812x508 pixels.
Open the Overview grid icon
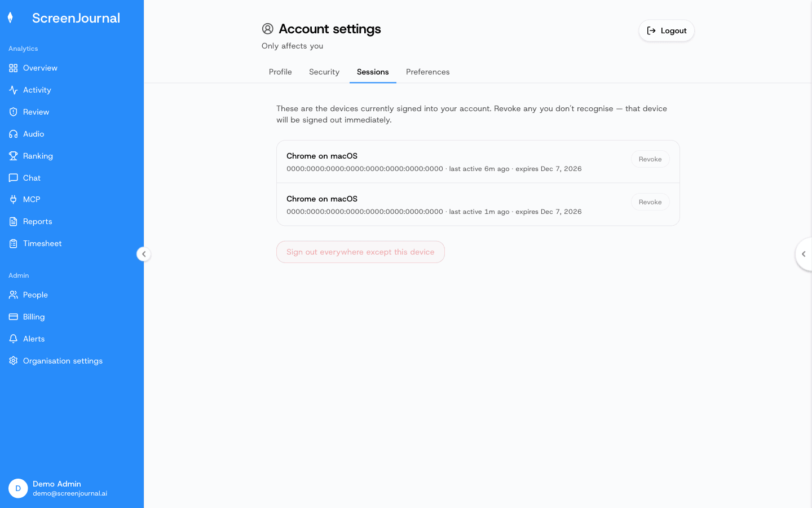(14, 68)
